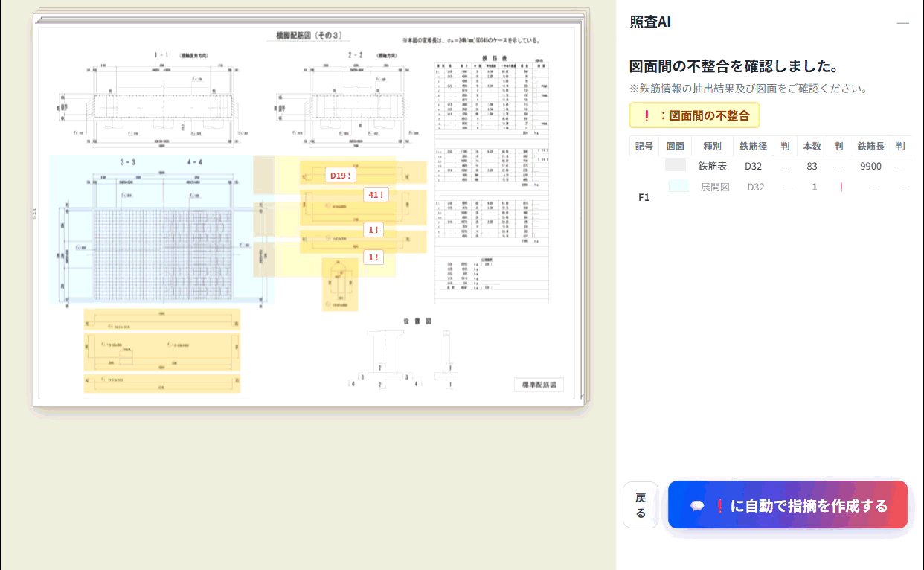Click the 標準配筋図 title block
Screen dimensions: 924x570
point(539,385)
